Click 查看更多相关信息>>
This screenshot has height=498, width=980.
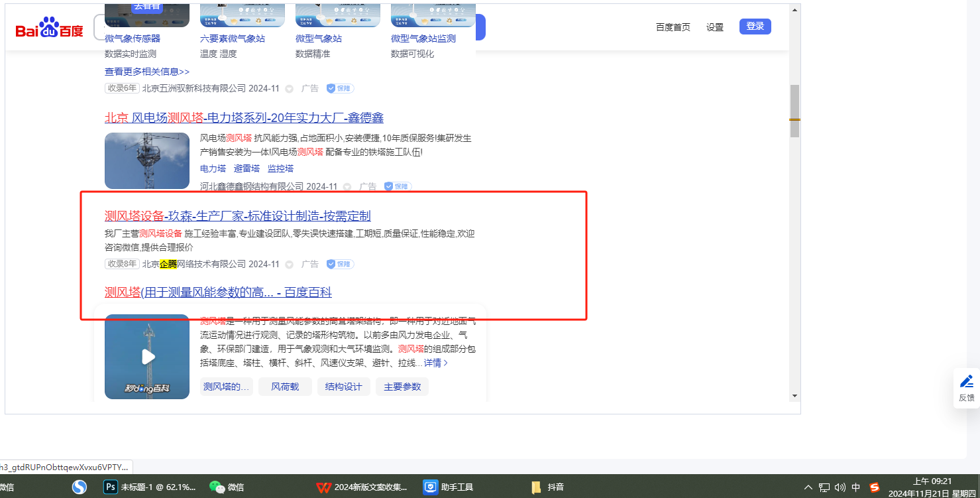click(x=147, y=71)
